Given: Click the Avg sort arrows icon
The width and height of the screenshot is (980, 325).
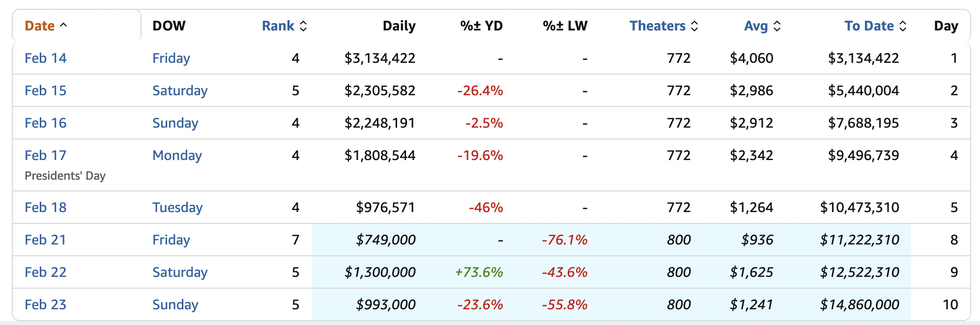Looking at the screenshot, I should click(x=777, y=26).
